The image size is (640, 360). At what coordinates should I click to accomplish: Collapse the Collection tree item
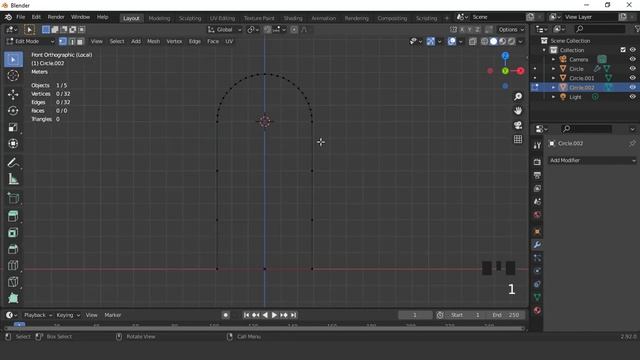pos(544,50)
